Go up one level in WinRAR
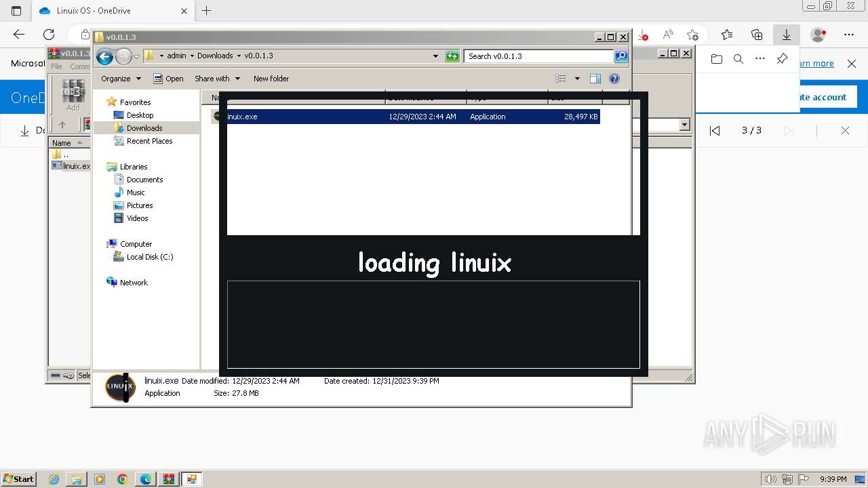868x488 pixels. (62, 125)
